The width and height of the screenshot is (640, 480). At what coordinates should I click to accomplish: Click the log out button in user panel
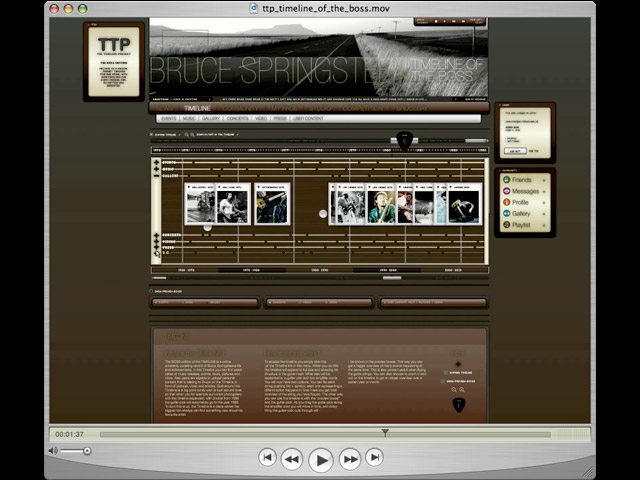pyautogui.click(x=515, y=151)
